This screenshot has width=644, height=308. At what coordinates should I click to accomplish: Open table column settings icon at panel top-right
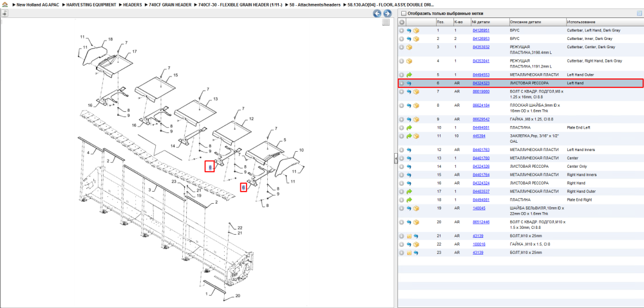[x=639, y=13]
